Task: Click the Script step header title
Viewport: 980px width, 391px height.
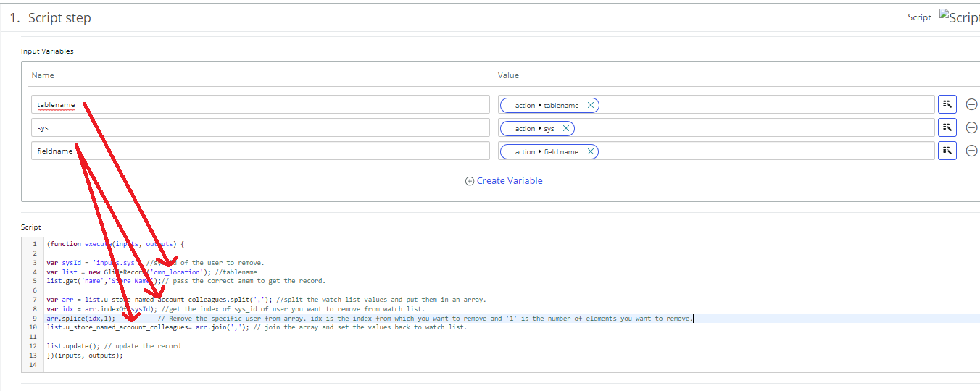Action: click(59, 18)
